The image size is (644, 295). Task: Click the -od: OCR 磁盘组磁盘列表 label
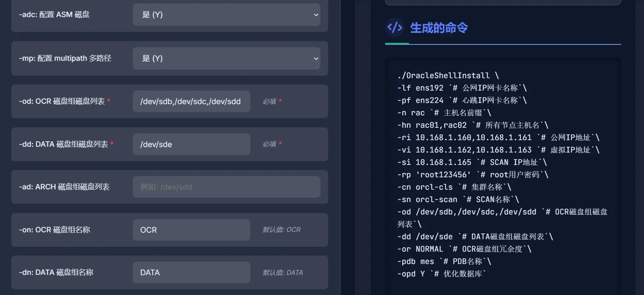click(x=62, y=101)
